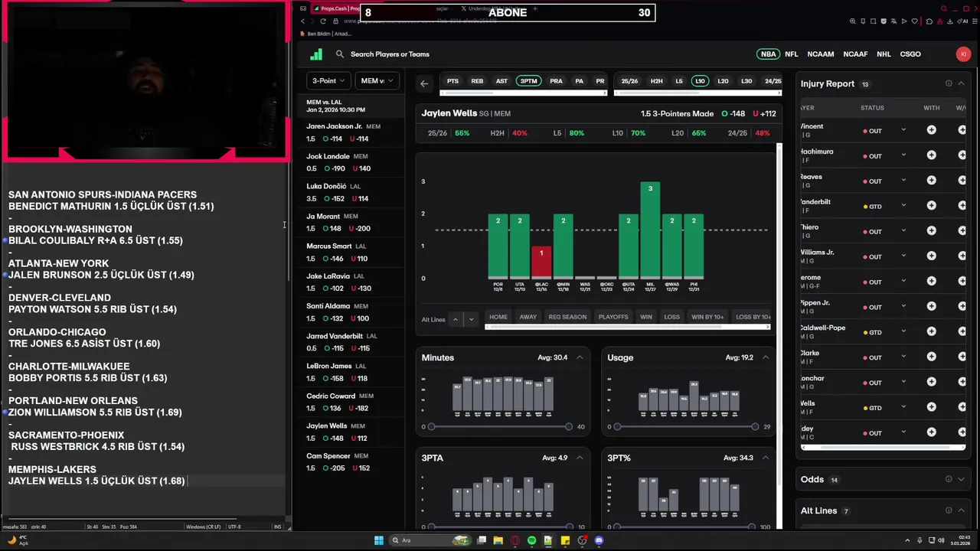Viewport: 980px width, 551px height.
Task: Switch range to H2H games
Action: pyautogui.click(x=656, y=81)
